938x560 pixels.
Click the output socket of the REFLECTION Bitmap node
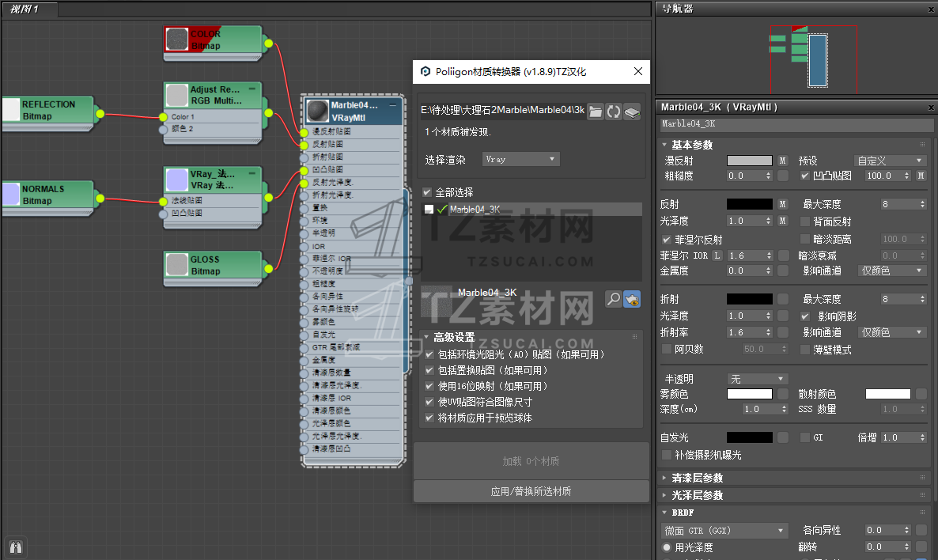click(100, 114)
